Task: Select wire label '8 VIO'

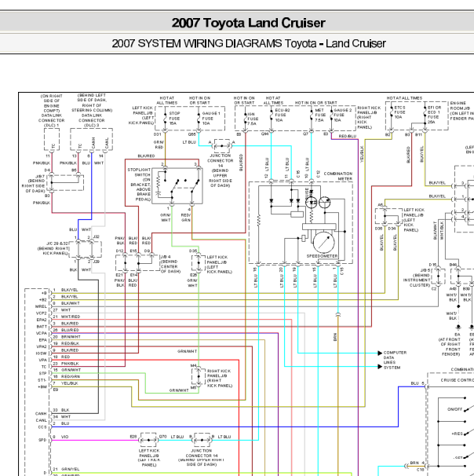Action: tap(60, 437)
